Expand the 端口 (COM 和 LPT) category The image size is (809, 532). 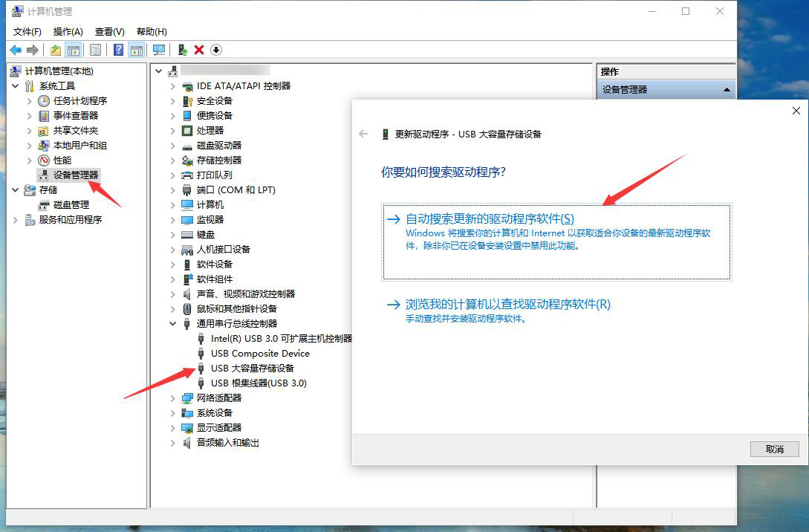point(173,190)
